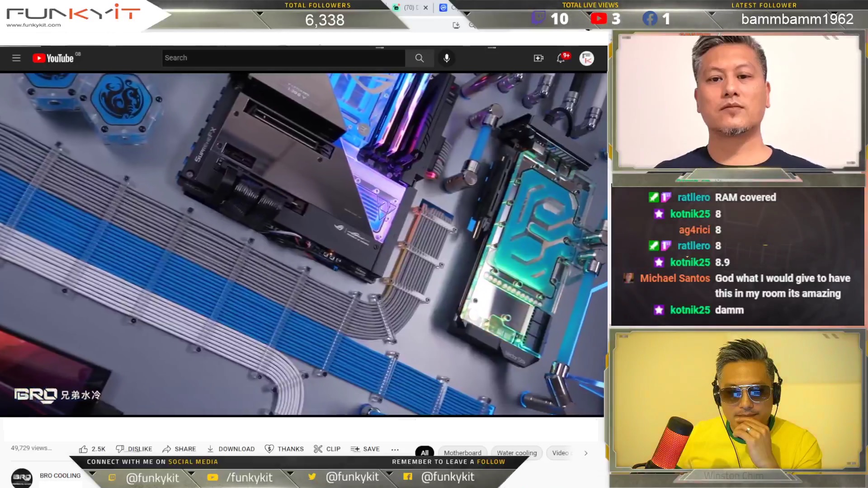The width and height of the screenshot is (868, 488).
Task: Open the BRO COOLING channel name
Action: (60, 475)
